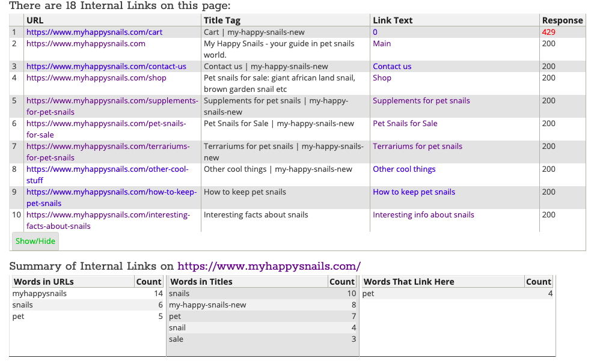
Task: Select count 10 for snails in titles
Action: (352, 293)
